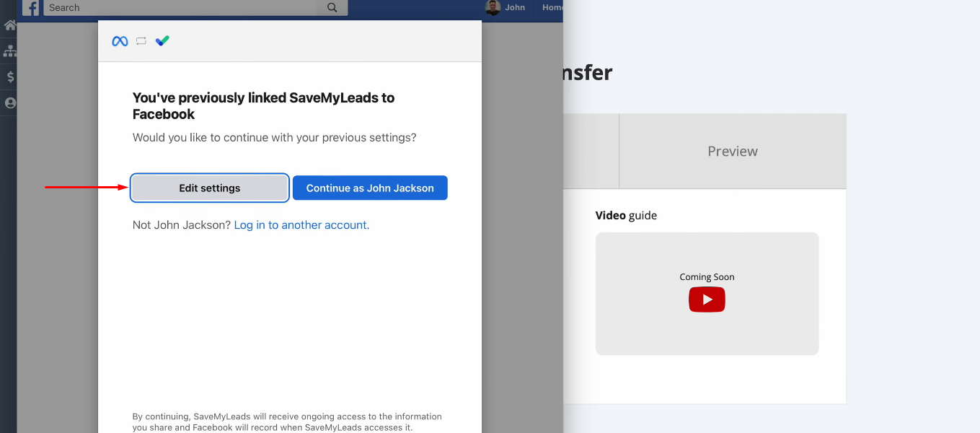Open the user account sidebar icon
Viewport: 980px width, 433px height.
point(9,102)
